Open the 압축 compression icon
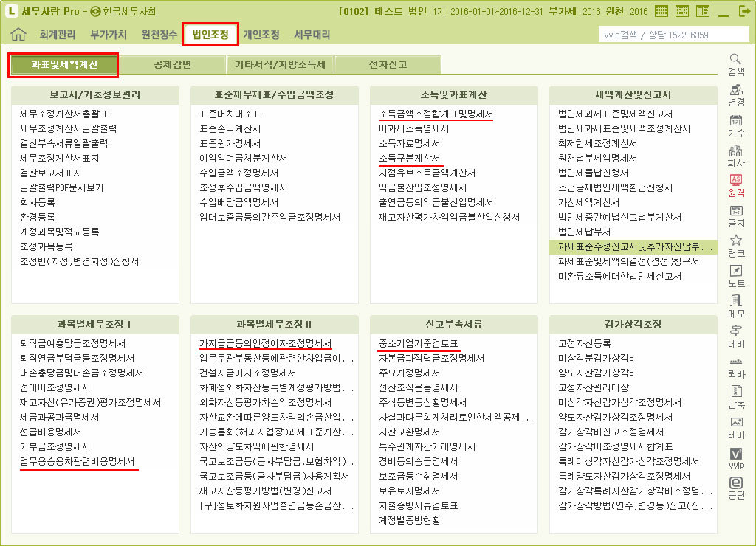Viewport: 756px width, 546px height. click(736, 398)
